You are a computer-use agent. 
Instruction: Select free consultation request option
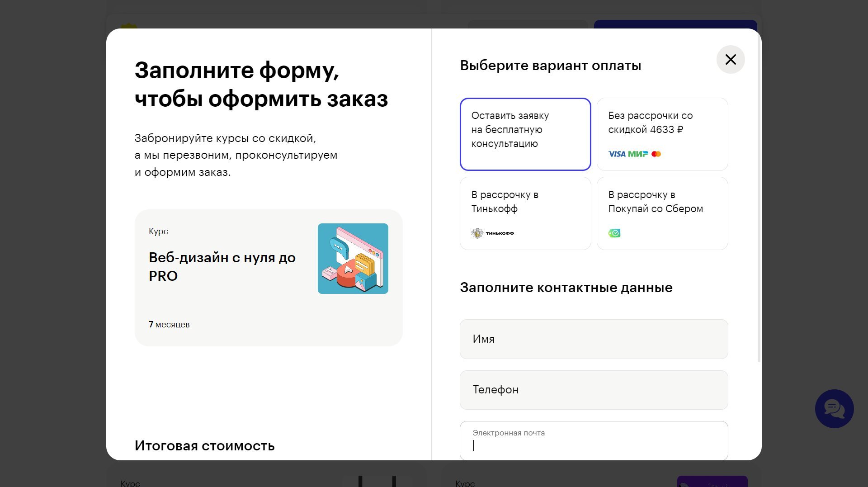[x=525, y=134]
